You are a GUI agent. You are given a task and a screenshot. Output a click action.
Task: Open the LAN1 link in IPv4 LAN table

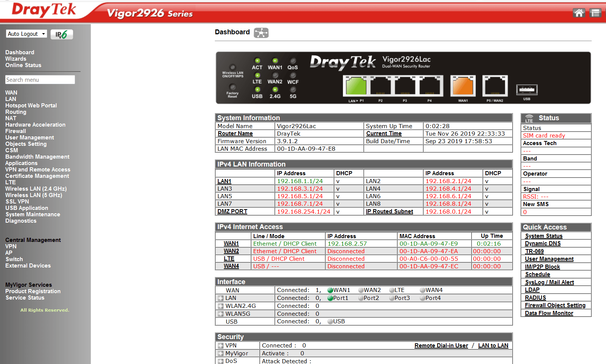pyautogui.click(x=224, y=181)
